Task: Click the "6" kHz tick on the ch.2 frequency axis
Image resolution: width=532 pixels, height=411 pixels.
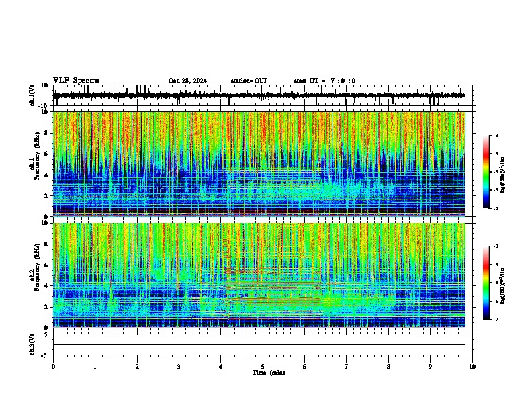Action: [x=46, y=265]
